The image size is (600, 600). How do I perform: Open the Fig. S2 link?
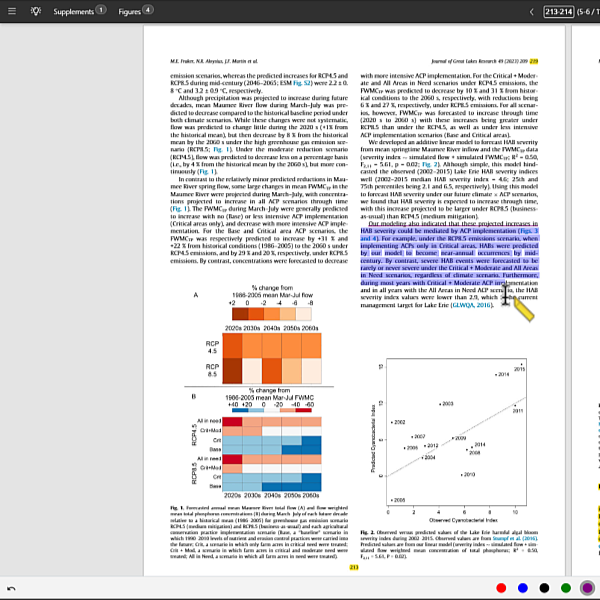(302, 83)
